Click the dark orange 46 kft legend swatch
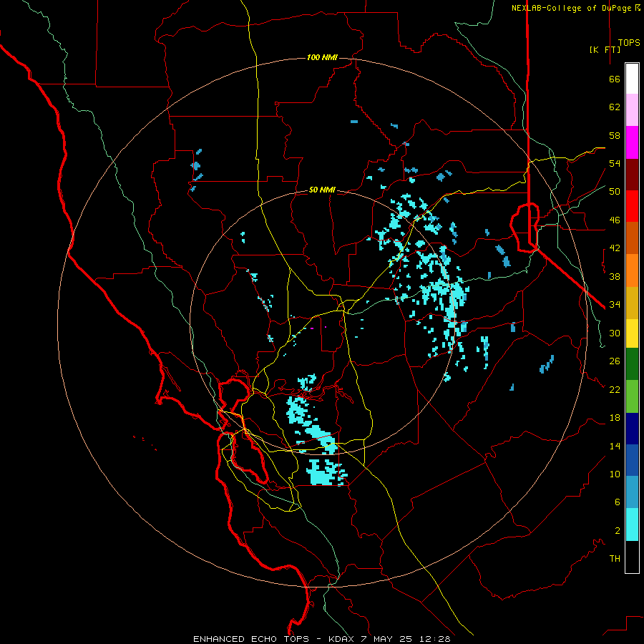644x644 pixels. 632,238
